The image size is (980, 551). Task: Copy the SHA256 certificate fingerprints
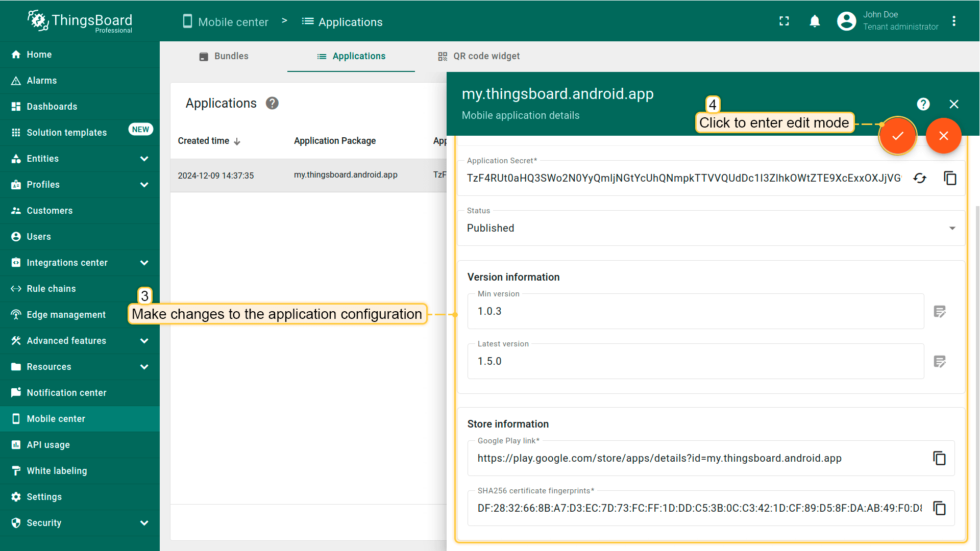click(x=939, y=508)
